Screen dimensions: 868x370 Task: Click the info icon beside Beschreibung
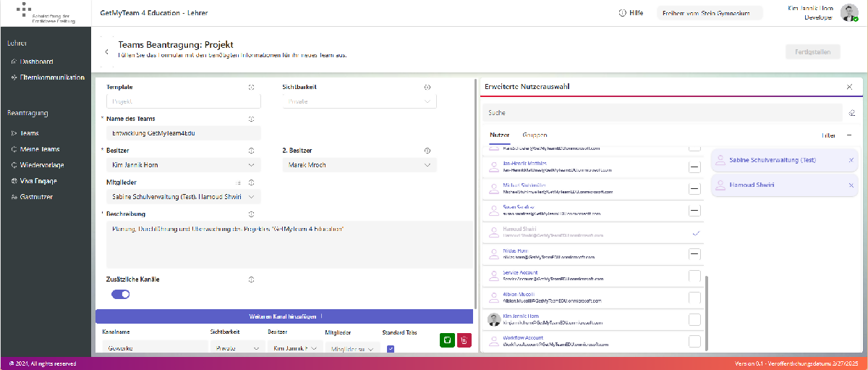252,214
